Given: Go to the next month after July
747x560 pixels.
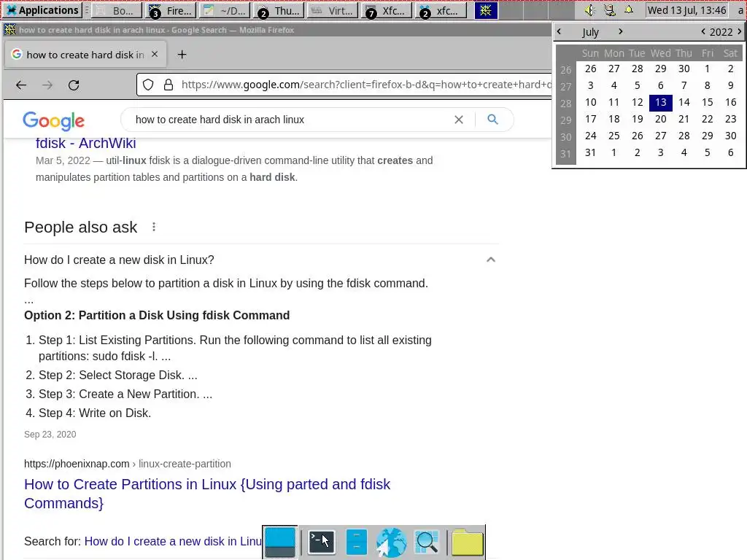Looking at the screenshot, I should 620,31.
